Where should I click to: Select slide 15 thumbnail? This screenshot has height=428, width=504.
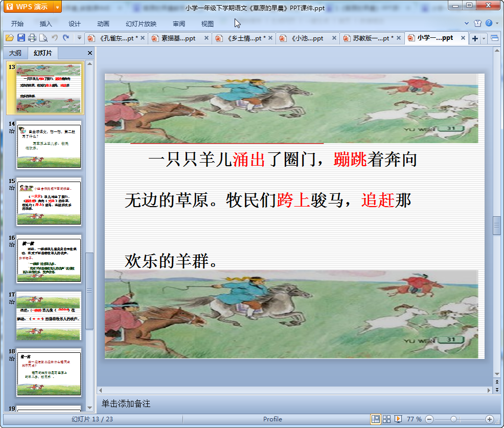[x=49, y=201]
